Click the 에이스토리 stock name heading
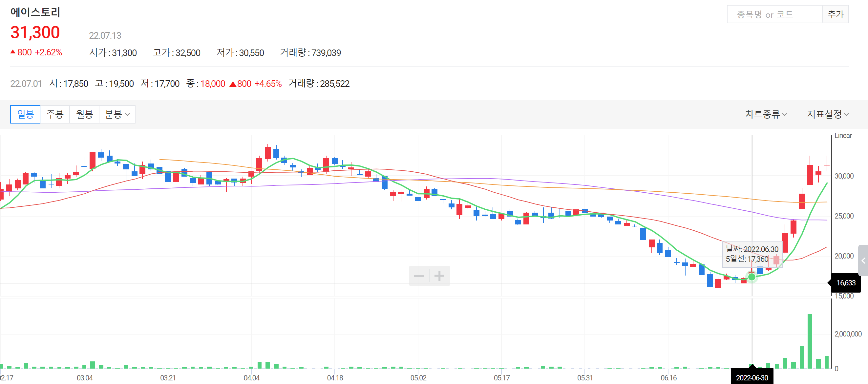 pyautogui.click(x=35, y=12)
